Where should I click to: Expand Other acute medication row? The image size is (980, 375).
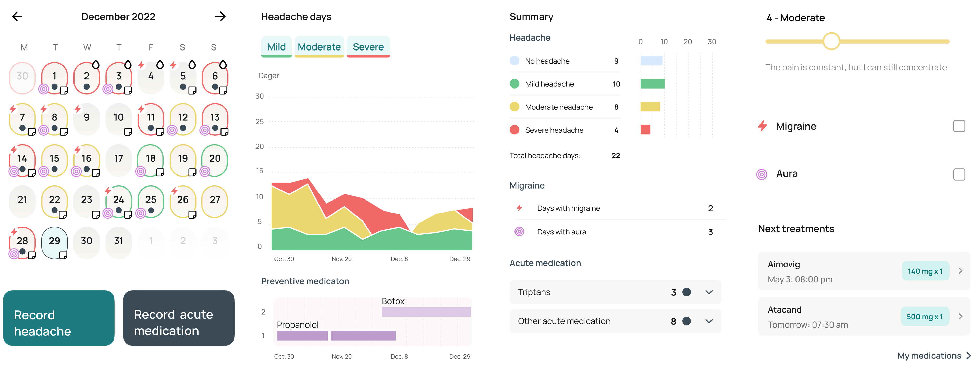click(x=709, y=321)
